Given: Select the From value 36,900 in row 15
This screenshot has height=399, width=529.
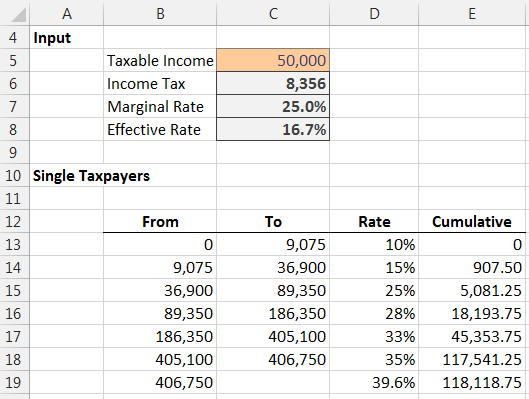Looking at the screenshot, I should pyautogui.click(x=160, y=290).
